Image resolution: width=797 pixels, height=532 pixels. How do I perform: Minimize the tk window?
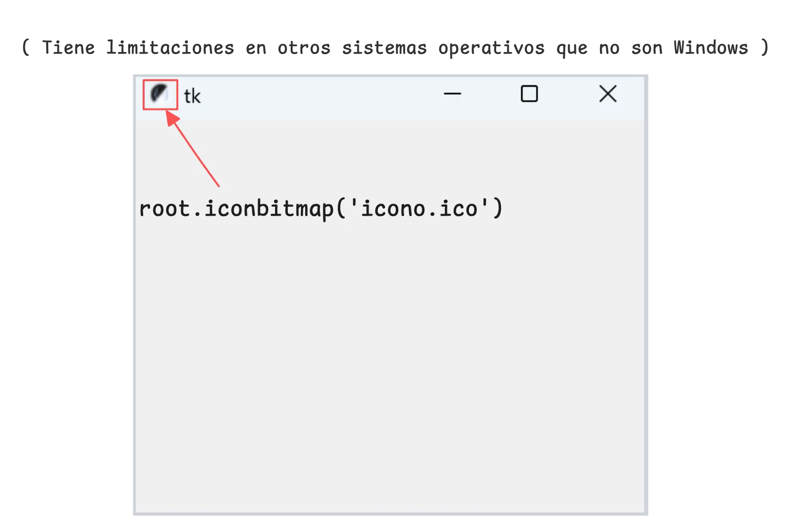452,94
